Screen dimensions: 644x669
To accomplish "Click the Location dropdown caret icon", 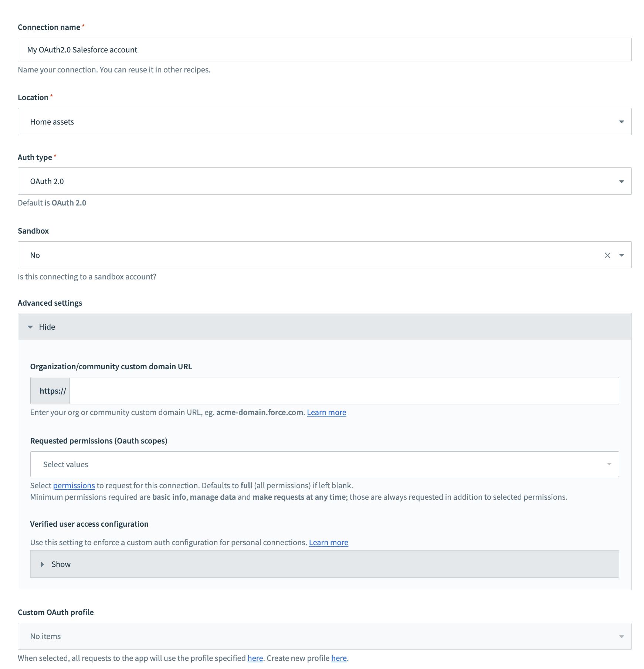I will (x=621, y=121).
